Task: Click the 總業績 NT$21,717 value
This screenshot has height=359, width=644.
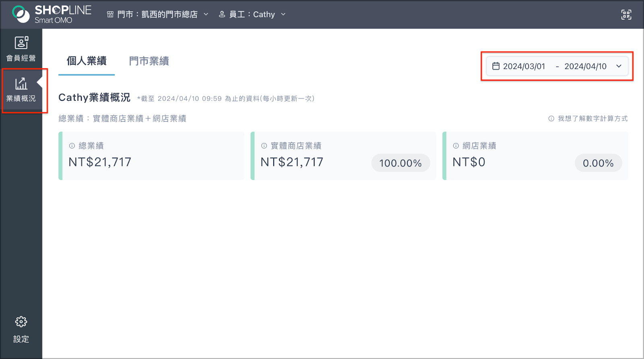Action: (x=100, y=162)
